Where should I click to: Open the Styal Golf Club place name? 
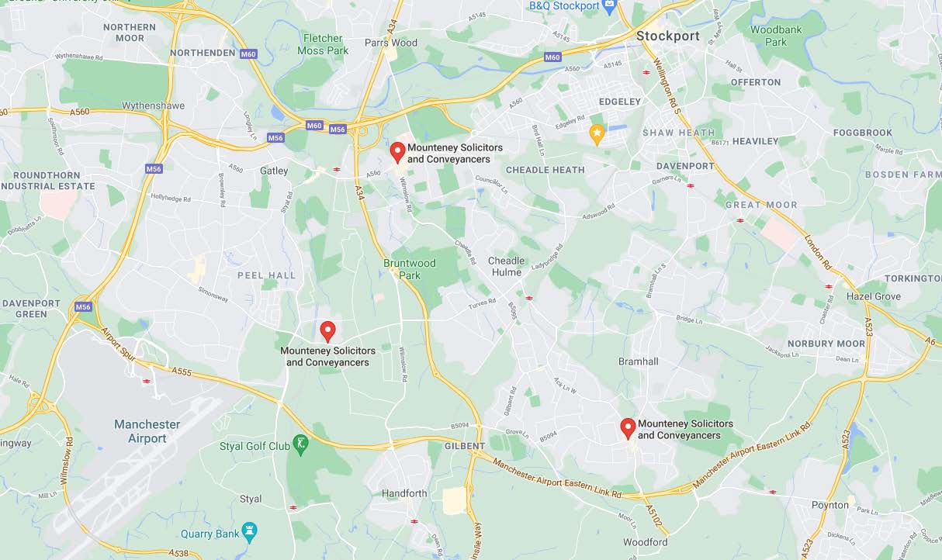pyautogui.click(x=255, y=446)
